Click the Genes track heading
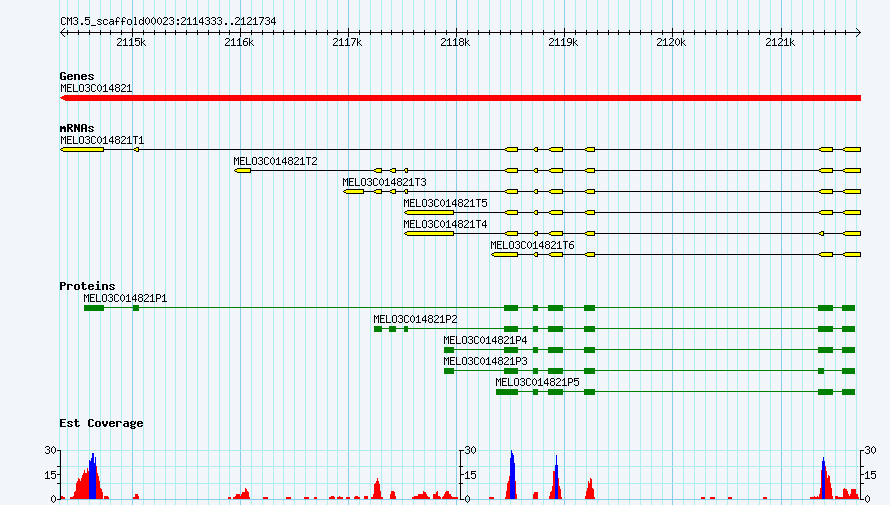Image resolution: width=890 pixels, height=505 pixels. [x=77, y=76]
